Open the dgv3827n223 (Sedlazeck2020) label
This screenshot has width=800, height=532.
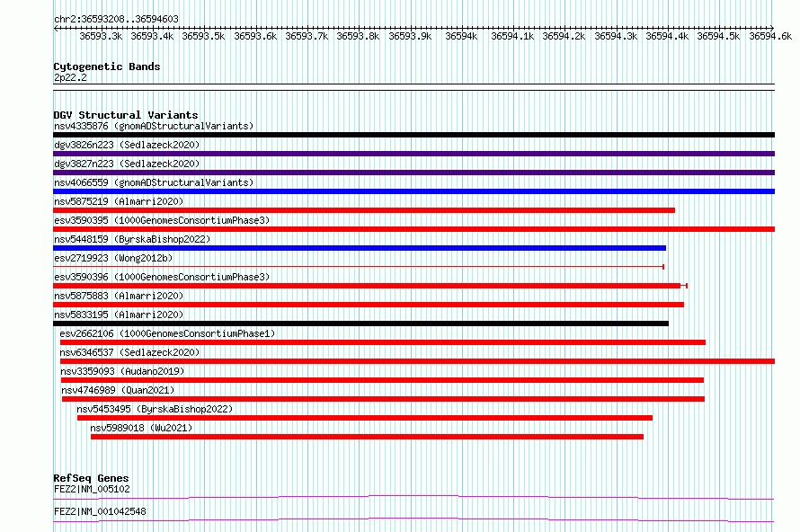click(127, 164)
